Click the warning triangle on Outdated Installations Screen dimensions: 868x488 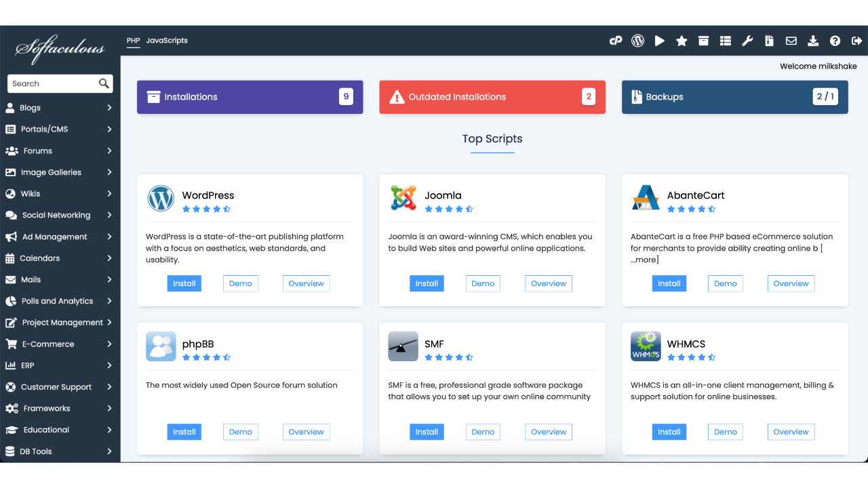point(397,97)
